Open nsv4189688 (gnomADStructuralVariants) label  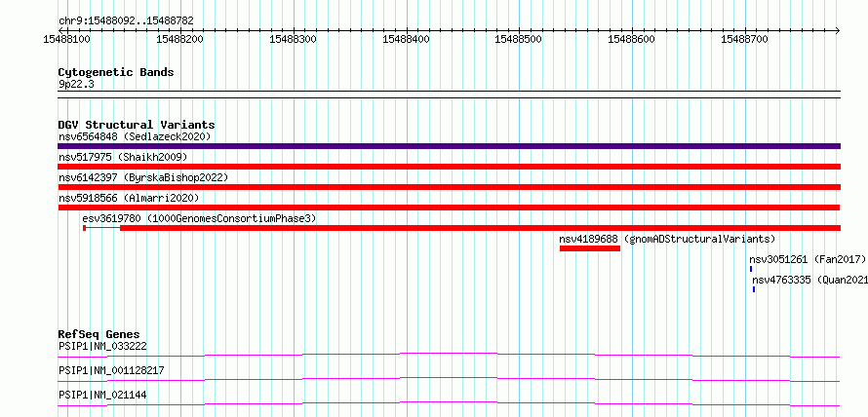pos(667,239)
